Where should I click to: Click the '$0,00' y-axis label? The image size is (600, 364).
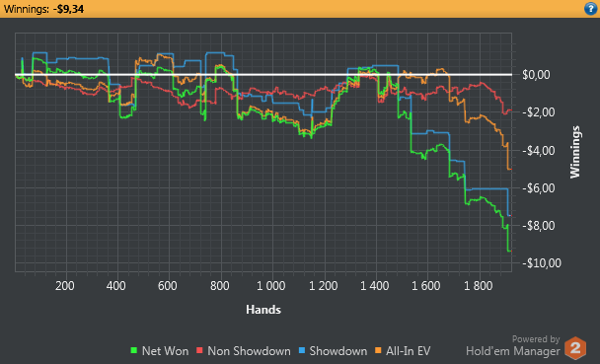click(537, 75)
